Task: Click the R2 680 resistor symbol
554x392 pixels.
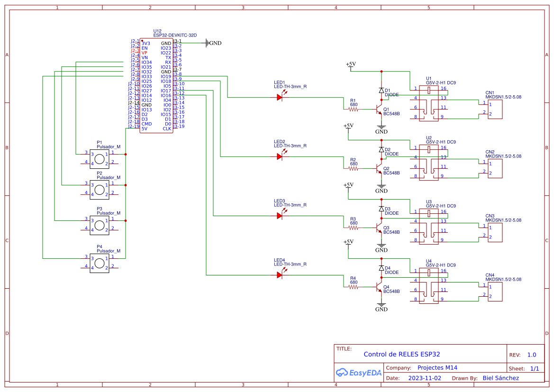Action: (x=353, y=168)
